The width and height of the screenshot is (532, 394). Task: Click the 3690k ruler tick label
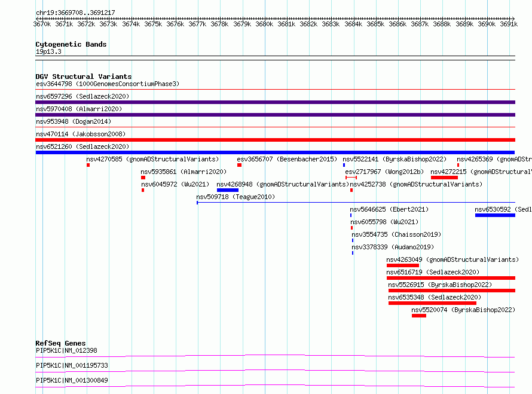click(x=487, y=24)
